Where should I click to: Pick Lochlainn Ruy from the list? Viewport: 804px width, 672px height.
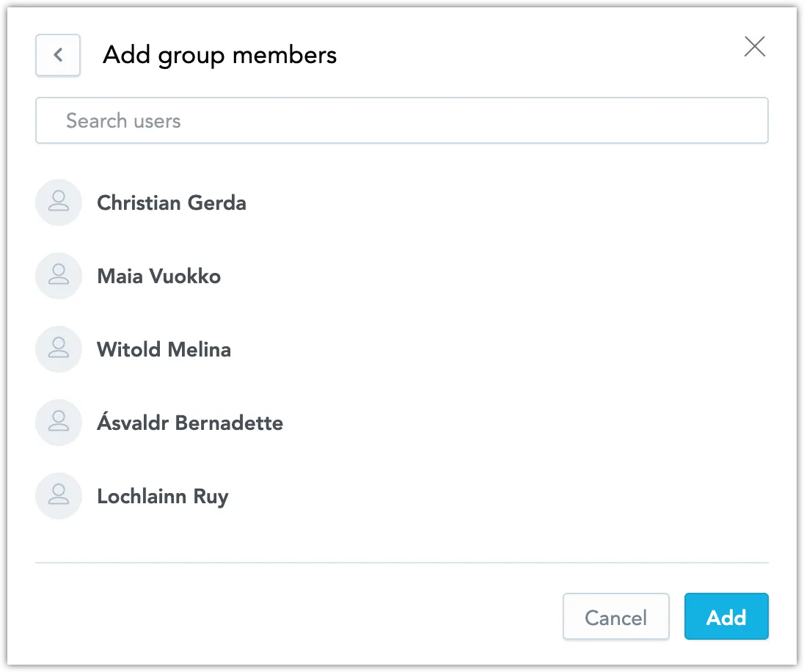pos(162,496)
